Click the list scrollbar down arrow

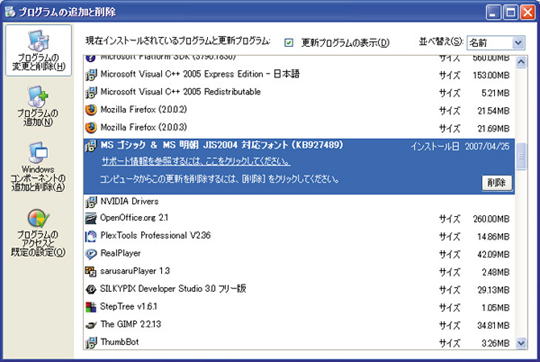[x=521, y=343]
